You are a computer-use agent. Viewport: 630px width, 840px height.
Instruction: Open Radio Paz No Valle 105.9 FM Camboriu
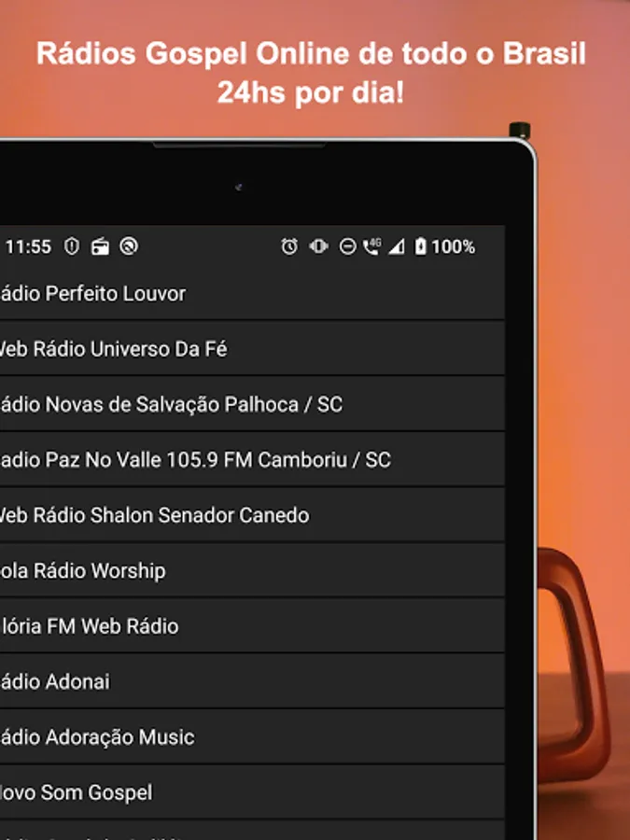point(252,459)
